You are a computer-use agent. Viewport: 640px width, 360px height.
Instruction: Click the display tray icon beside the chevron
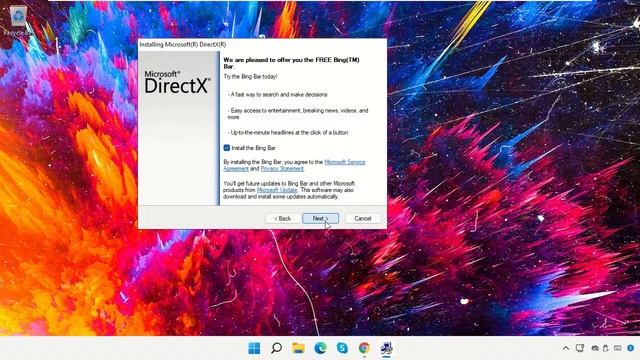[x=580, y=348]
